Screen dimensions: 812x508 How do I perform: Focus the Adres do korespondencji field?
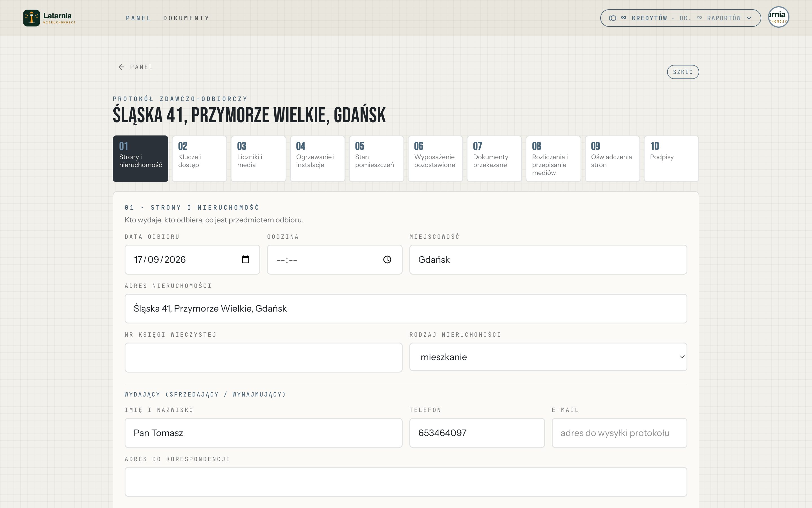406,482
